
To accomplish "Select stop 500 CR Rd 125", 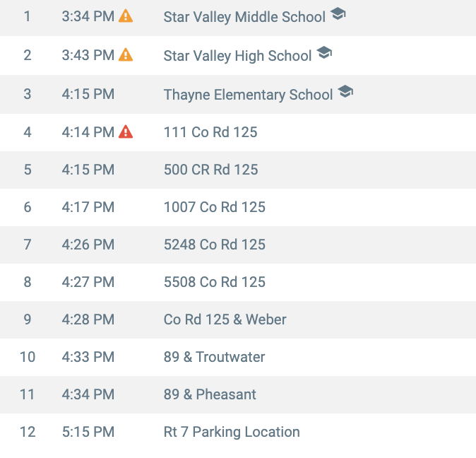I will [x=210, y=170].
